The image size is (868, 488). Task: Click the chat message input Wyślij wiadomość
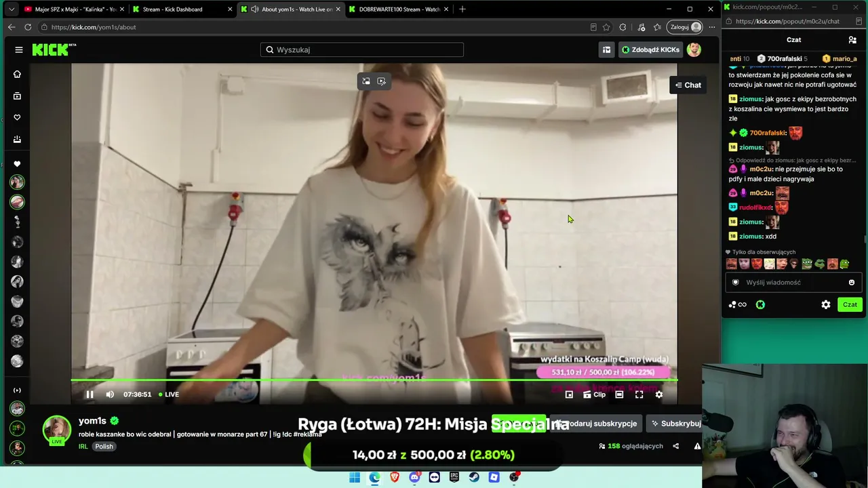[793, 283]
